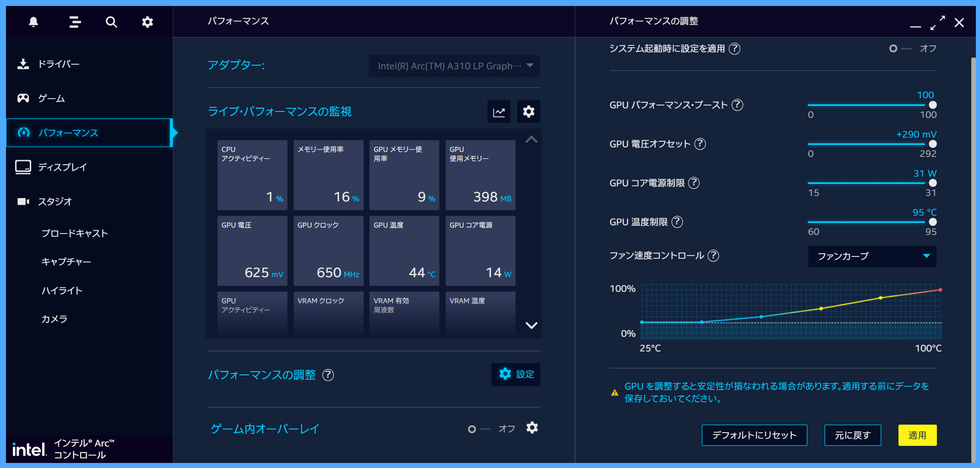Enable the ゲーム内オーバーレイ toggle

point(478,429)
